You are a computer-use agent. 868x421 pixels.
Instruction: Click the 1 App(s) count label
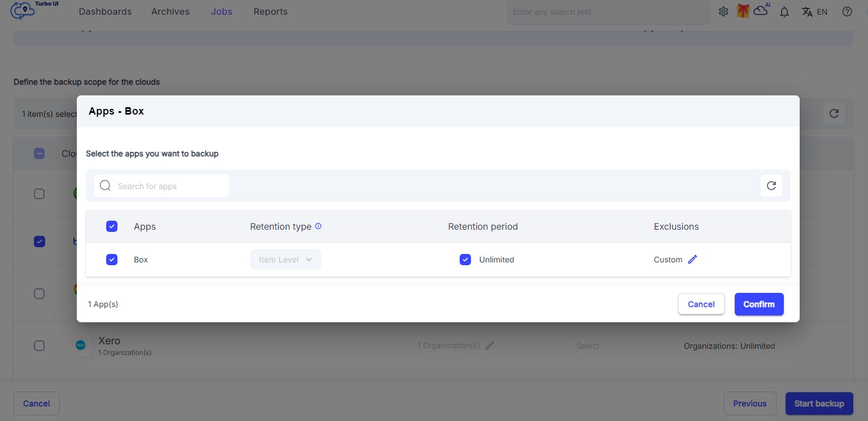(x=103, y=304)
